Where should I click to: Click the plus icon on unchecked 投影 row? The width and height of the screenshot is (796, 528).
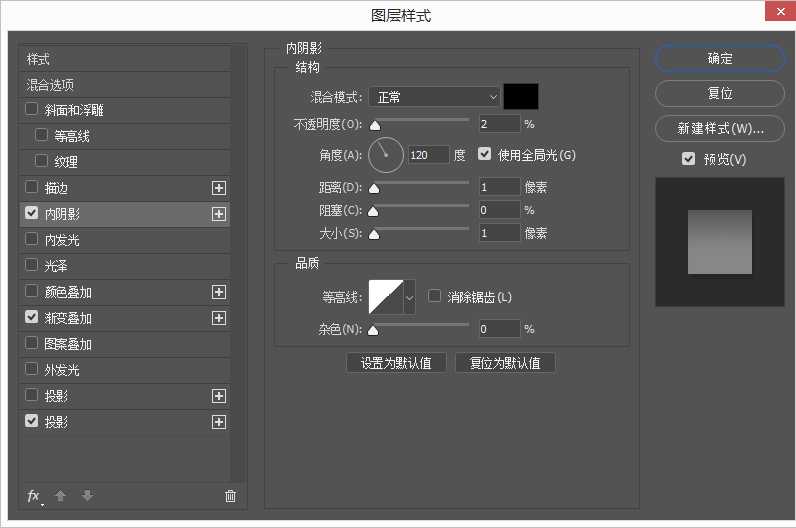219,396
